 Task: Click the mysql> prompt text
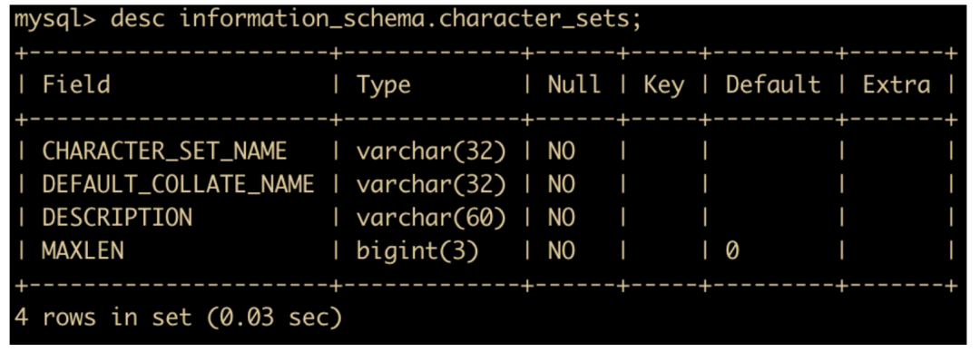pos(55,19)
